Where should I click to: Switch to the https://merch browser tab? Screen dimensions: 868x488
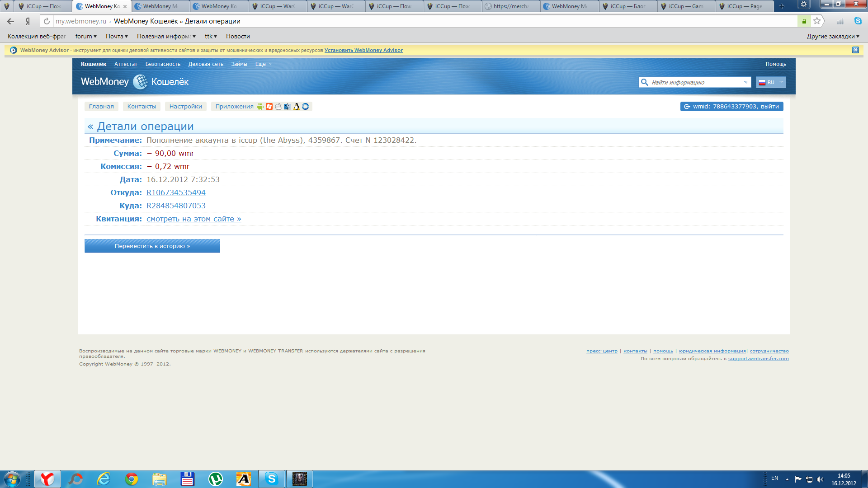pyautogui.click(x=511, y=6)
